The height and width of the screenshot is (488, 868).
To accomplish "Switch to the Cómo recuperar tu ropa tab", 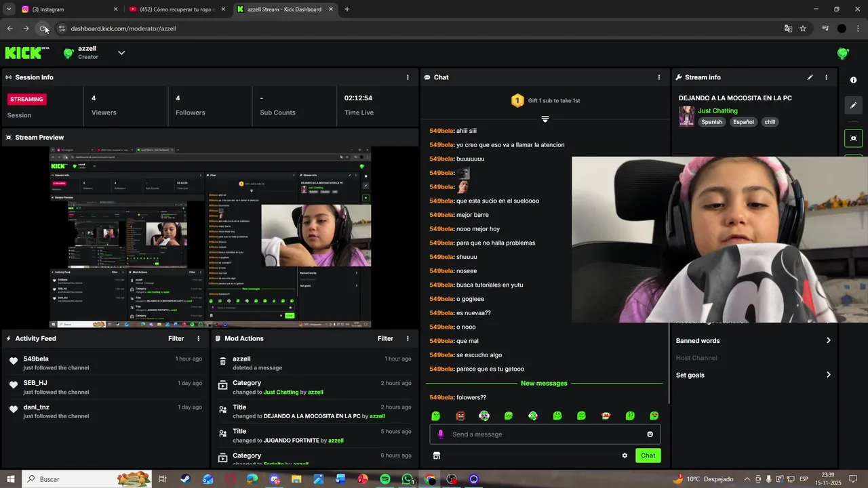I will (178, 9).
